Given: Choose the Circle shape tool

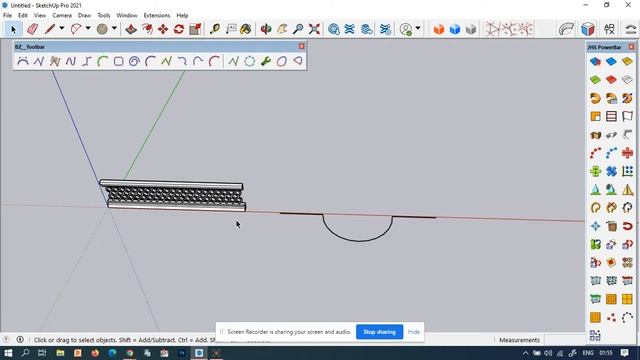Looking at the screenshot, I should 102,29.
